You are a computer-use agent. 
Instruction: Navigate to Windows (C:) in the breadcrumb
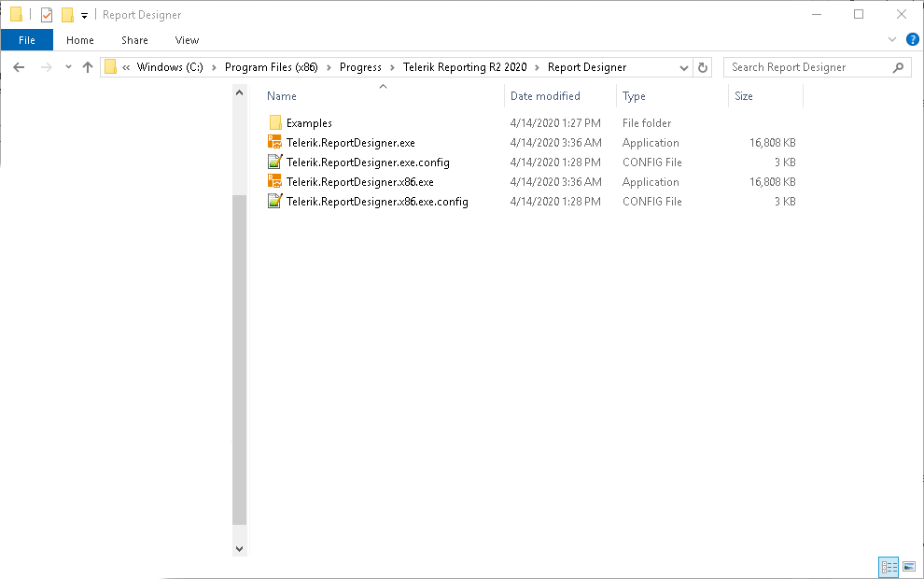[170, 67]
